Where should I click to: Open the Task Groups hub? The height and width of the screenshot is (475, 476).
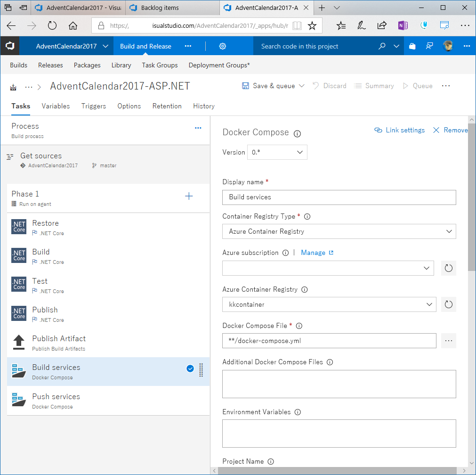tap(160, 65)
